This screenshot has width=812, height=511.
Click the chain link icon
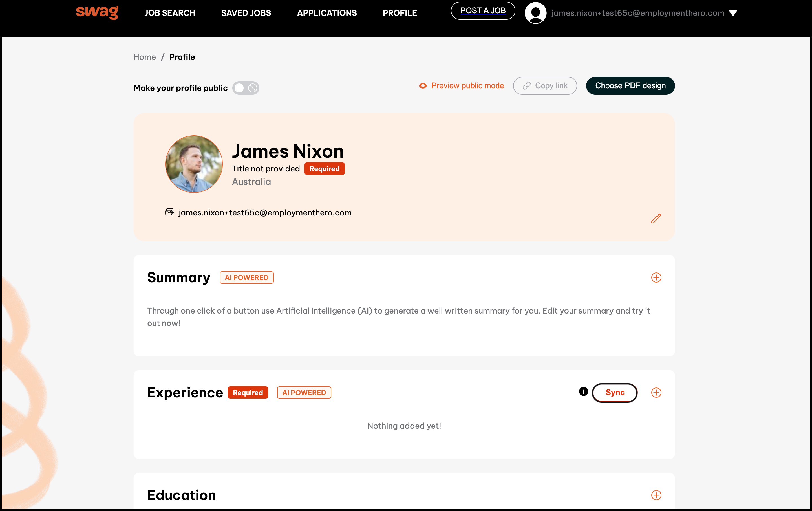527,86
